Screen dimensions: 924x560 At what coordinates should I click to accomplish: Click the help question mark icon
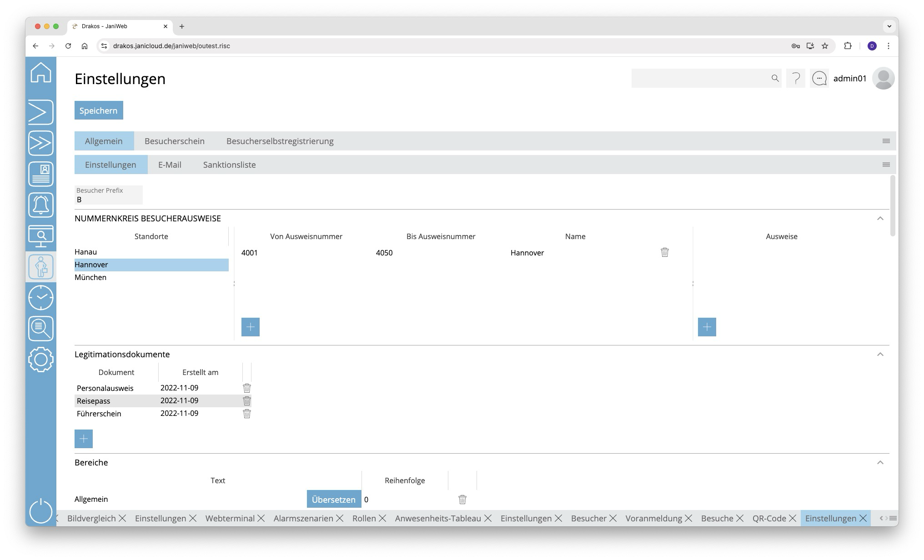click(796, 79)
